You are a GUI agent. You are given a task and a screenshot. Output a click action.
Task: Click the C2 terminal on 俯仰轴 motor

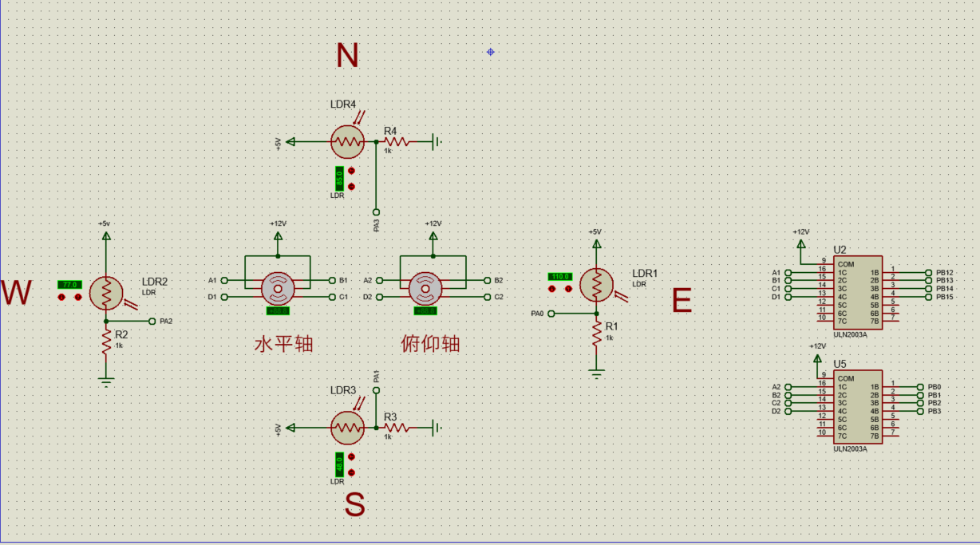tap(488, 297)
